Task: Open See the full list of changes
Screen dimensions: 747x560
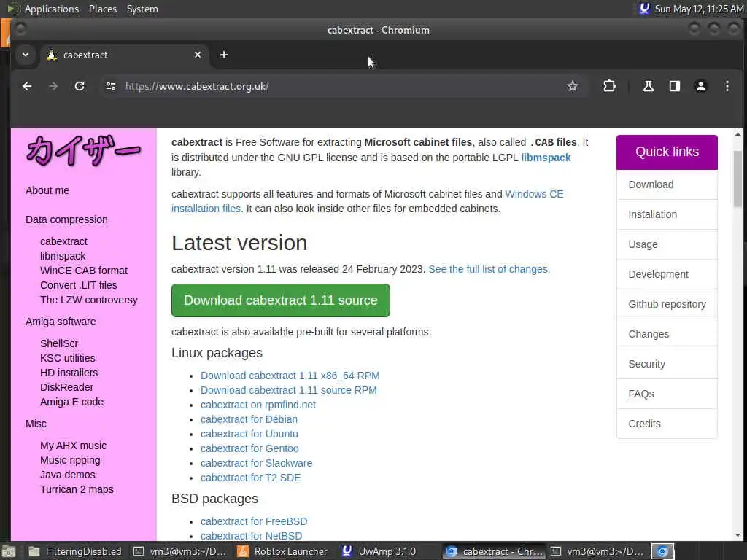Action: coord(489,270)
